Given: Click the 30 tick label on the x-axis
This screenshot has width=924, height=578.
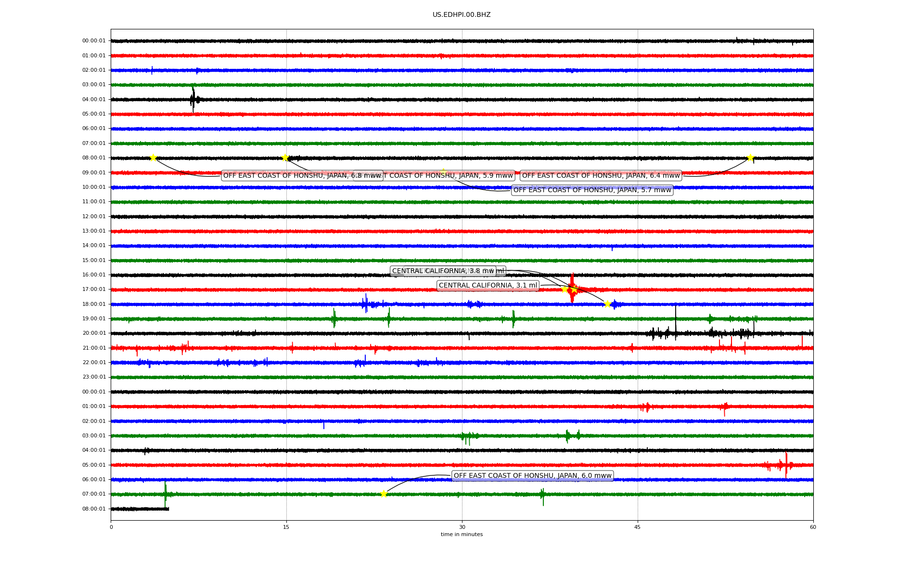Looking at the screenshot, I should click(x=462, y=527).
